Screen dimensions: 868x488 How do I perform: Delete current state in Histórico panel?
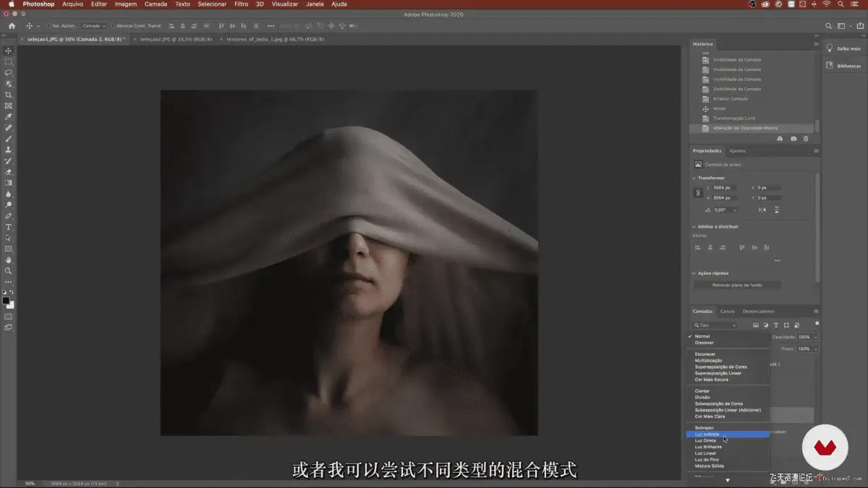coord(806,139)
